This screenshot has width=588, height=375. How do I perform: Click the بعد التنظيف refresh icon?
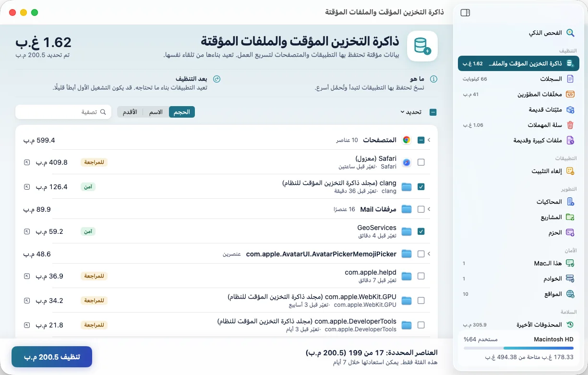tap(216, 79)
